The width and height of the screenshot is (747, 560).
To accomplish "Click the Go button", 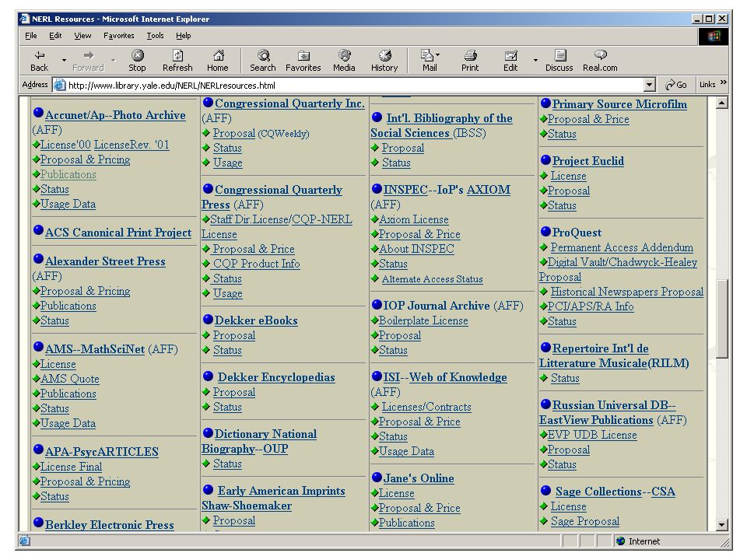I will [x=676, y=85].
